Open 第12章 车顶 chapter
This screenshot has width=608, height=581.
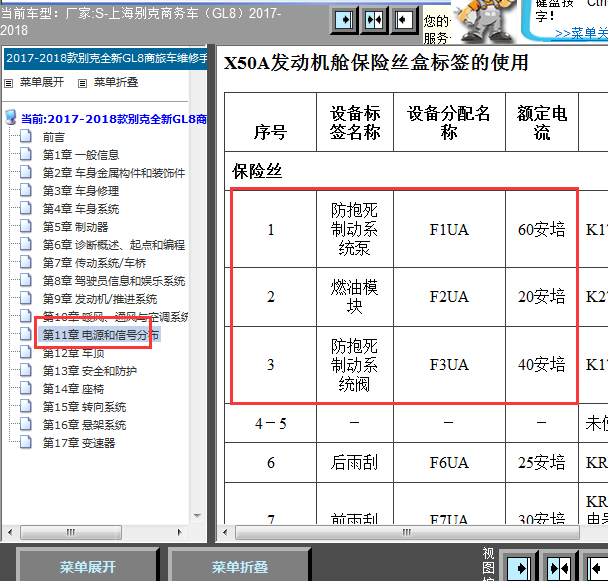73,353
